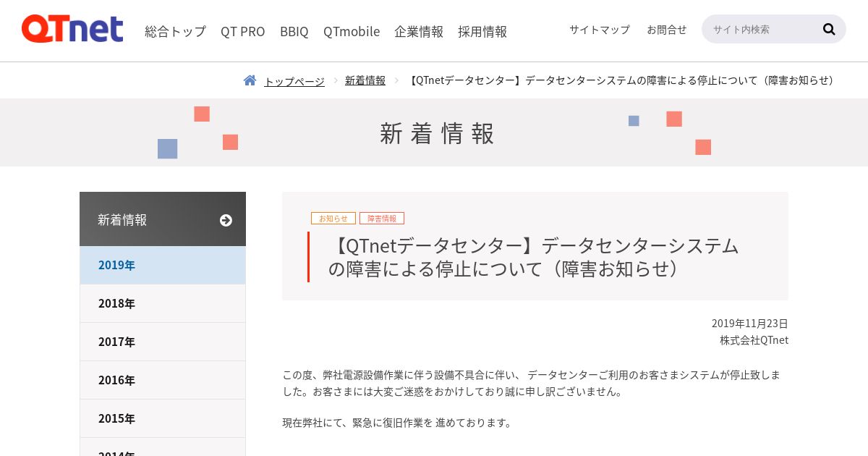Click the arrow icon beside 新着情報 sidebar header

226,220
